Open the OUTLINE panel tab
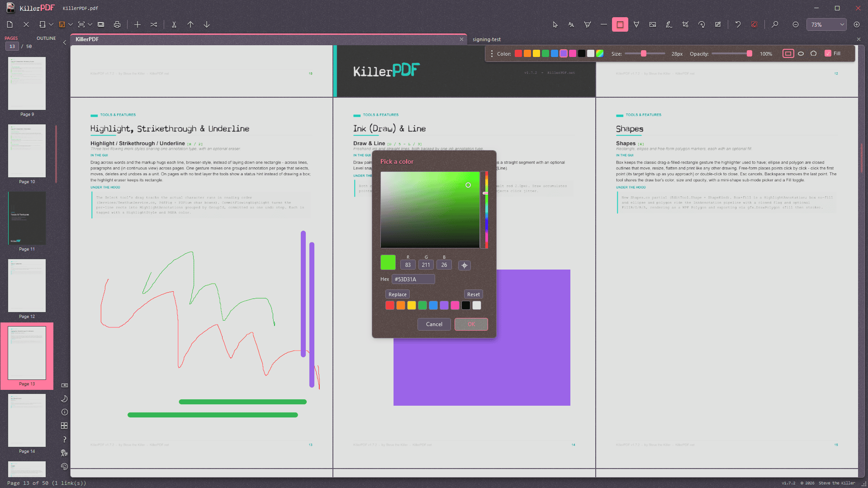This screenshot has height=488, width=868. tap(46, 38)
